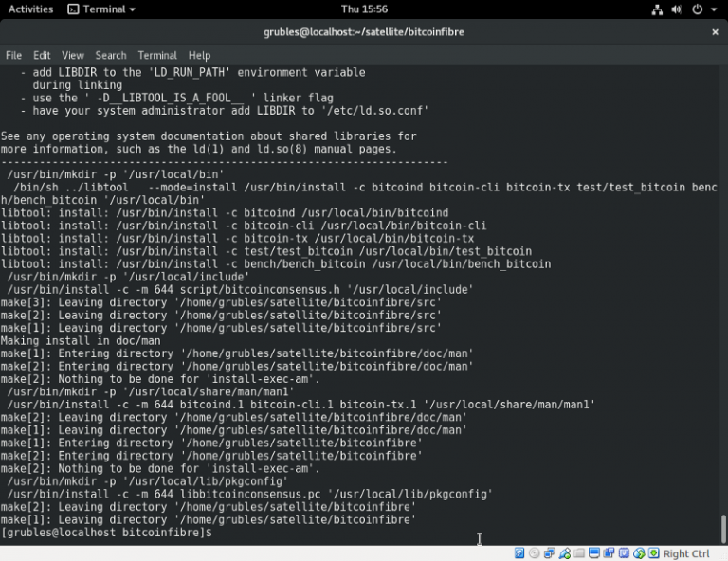728x561 pixels.
Task: Click the volume speaker icon in top bar
Action: coord(678,9)
